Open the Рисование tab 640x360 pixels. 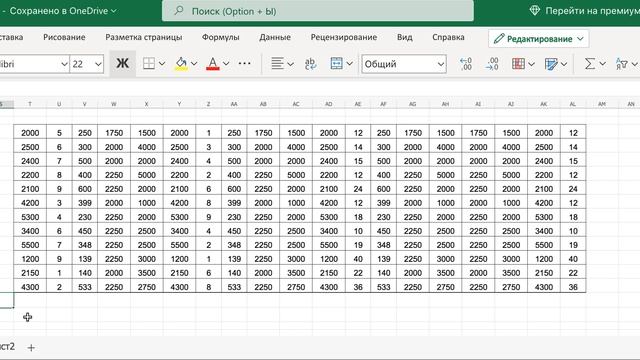(x=64, y=37)
